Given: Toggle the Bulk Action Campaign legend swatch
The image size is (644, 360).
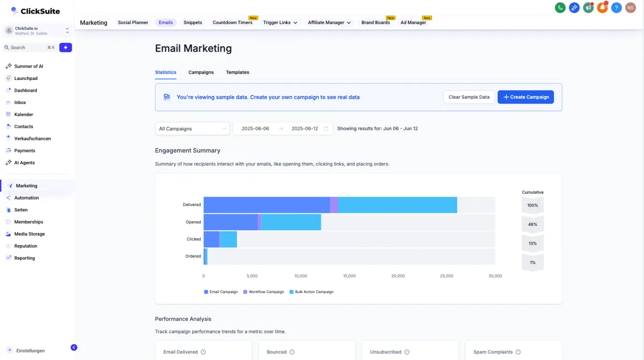Looking at the screenshot, I should click(291, 292).
